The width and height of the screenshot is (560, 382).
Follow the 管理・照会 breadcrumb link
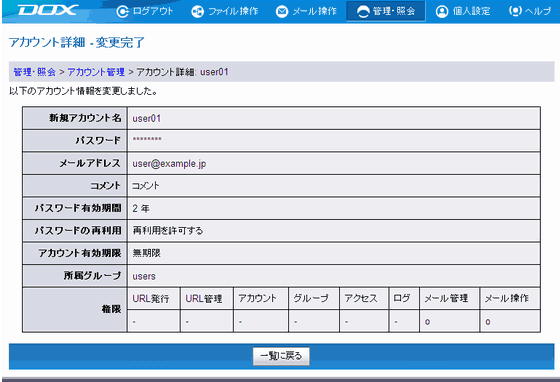pos(35,72)
